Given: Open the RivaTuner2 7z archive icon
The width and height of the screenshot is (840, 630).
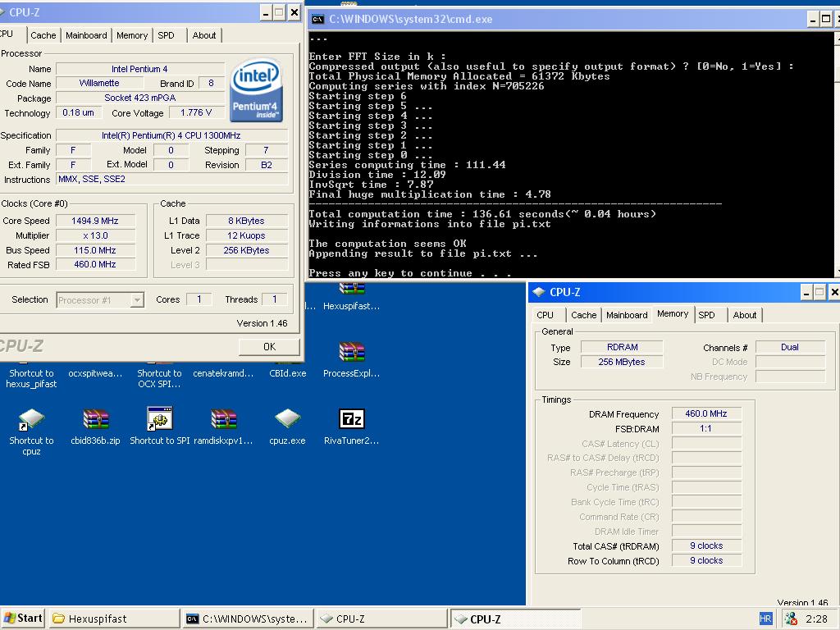Looking at the screenshot, I should point(351,419).
